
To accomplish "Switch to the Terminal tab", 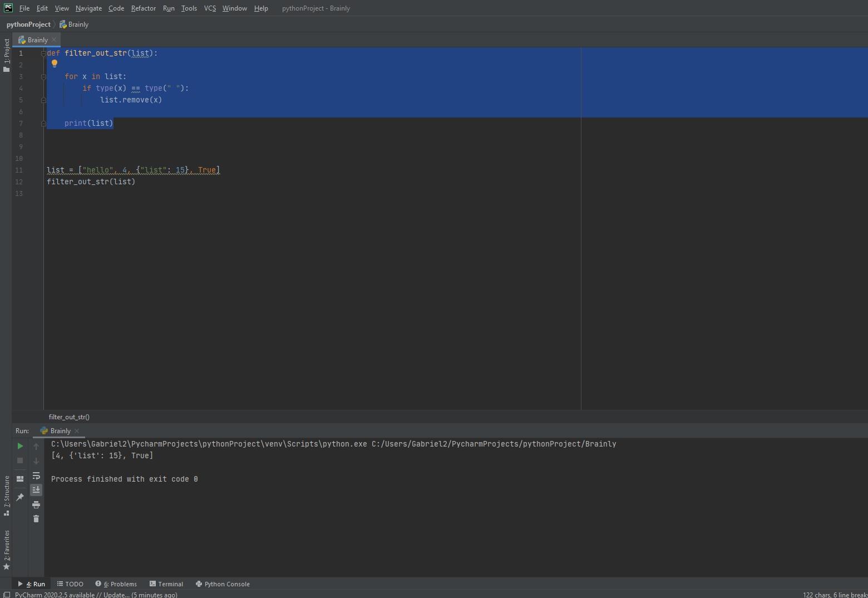I will tap(166, 584).
